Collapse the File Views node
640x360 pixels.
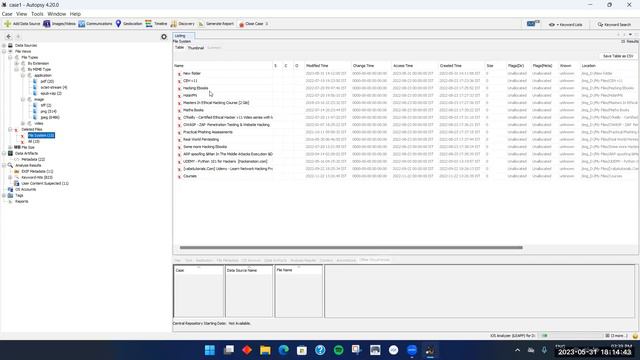tap(4, 51)
